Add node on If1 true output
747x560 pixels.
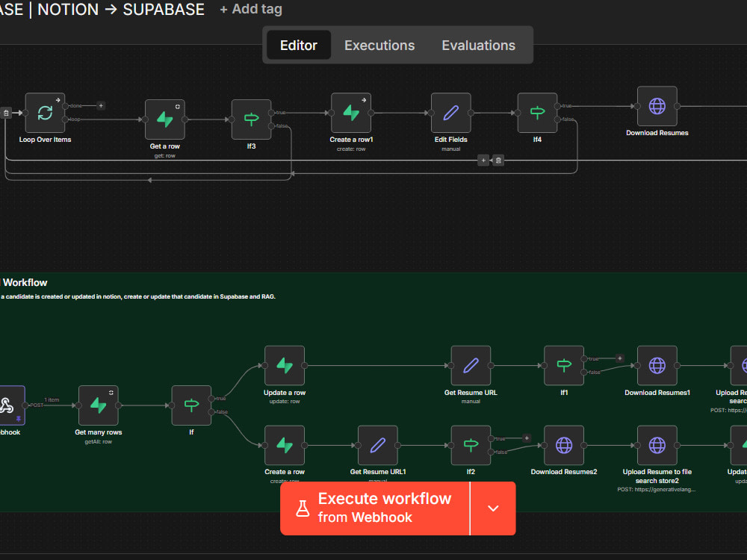620,358
